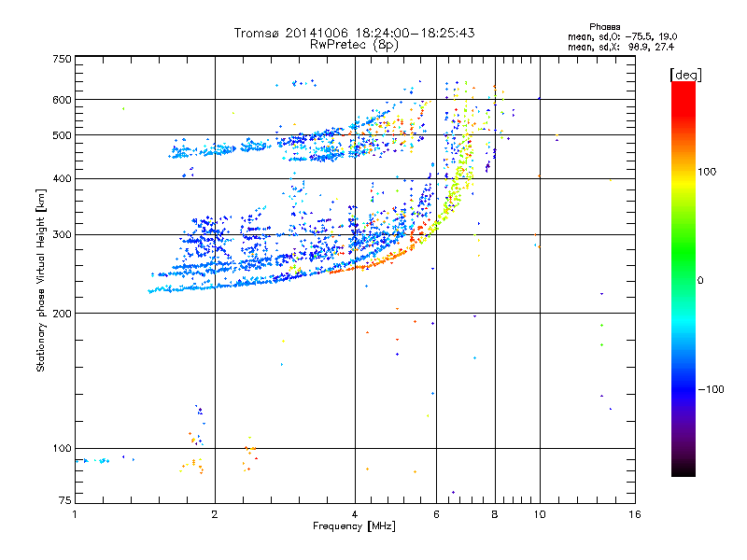Click the y-axis tick label '600'
747x560 pixels.
(x=62, y=100)
